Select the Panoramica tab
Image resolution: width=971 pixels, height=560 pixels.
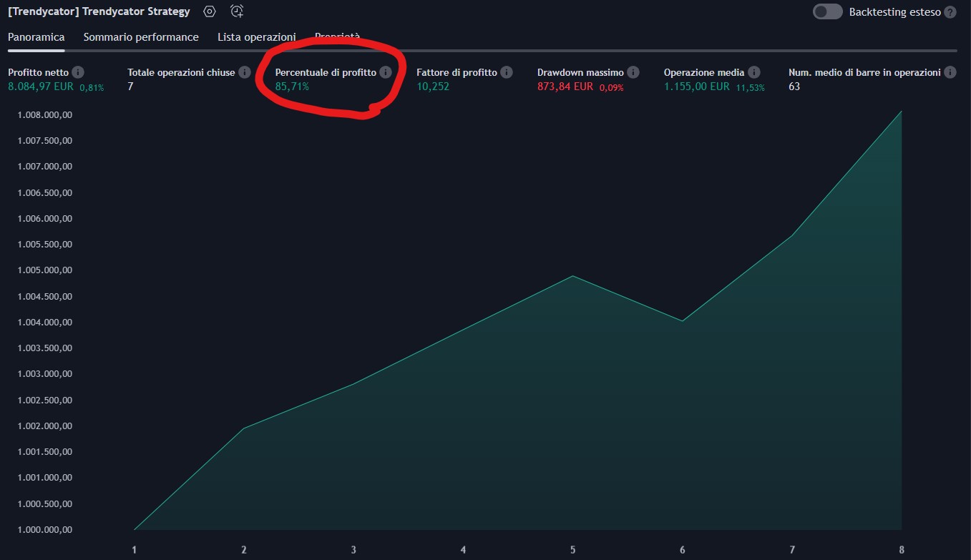36,37
